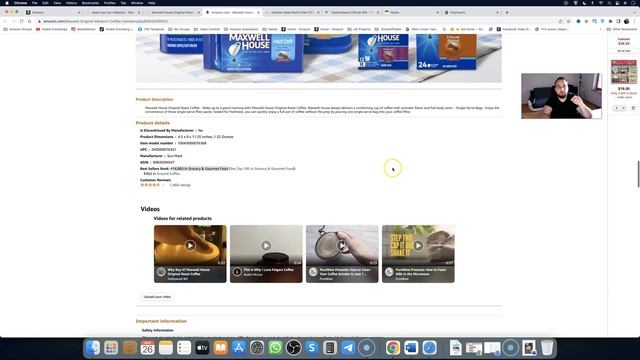Open Spotlight search in menu bar
The image size is (640, 360).
[x=610, y=3]
